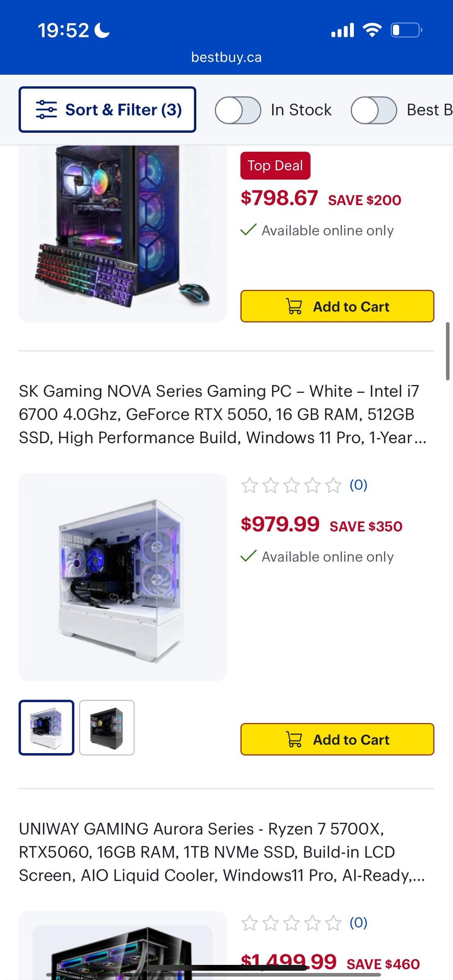The image size is (453, 980).
Task: Open the SK Gaming NOVA Series product title
Action: click(x=223, y=414)
